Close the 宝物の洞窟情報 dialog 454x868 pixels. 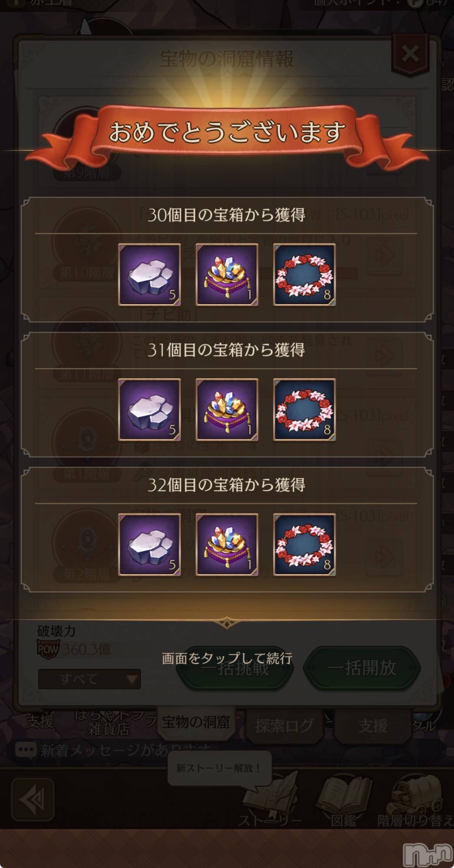[x=410, y=55]
